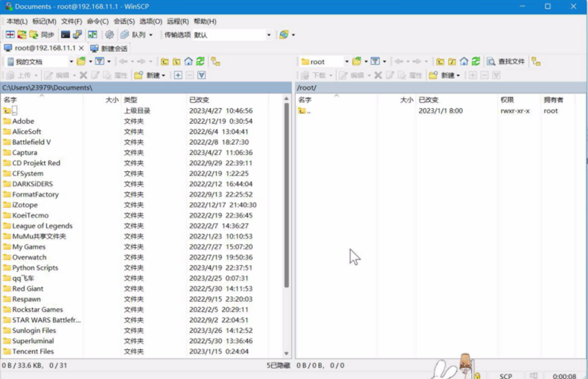The image size is (588, 379).
Task: Click the local panel vertical scrollbar thumb
Action: (x=287, y=195)
